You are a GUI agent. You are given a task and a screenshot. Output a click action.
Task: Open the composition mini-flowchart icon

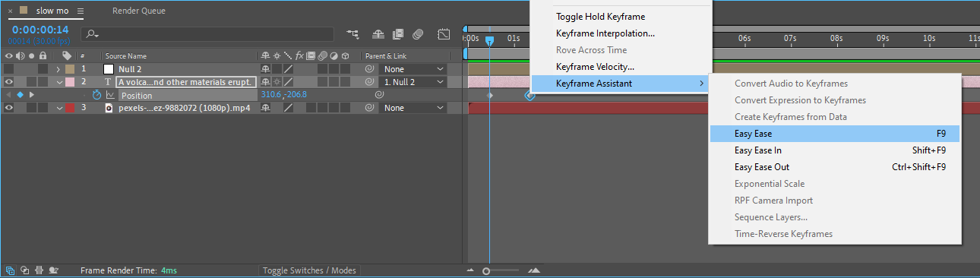click(352, 34)
